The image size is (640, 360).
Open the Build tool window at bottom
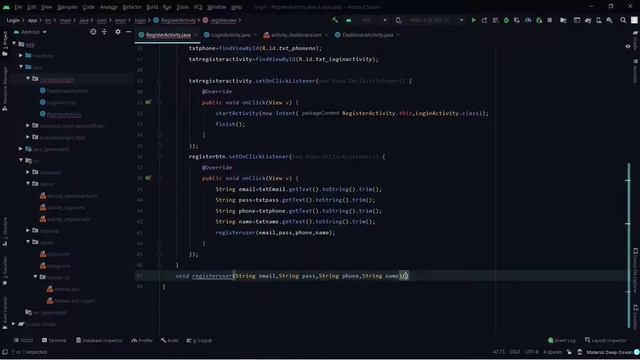[x=169, y=340]
